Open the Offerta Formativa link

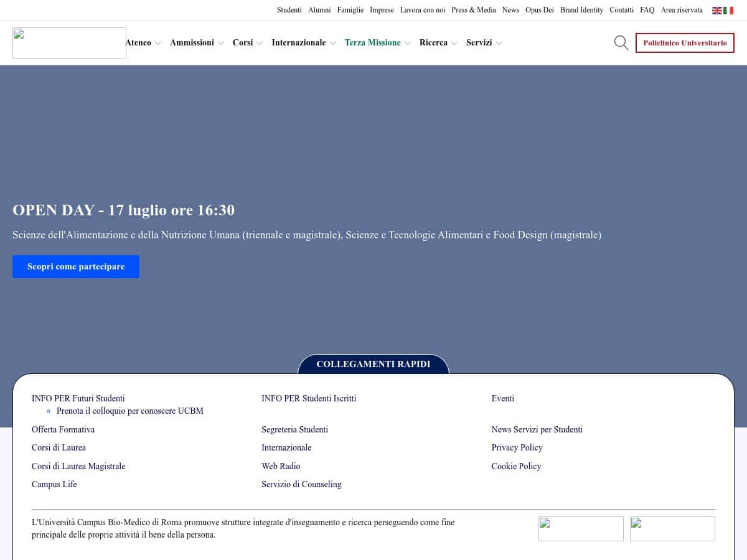[x=63, y=429]
